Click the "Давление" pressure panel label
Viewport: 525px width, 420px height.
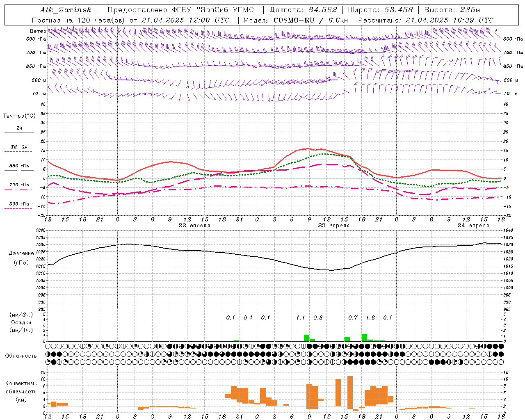tap(21, 253)
